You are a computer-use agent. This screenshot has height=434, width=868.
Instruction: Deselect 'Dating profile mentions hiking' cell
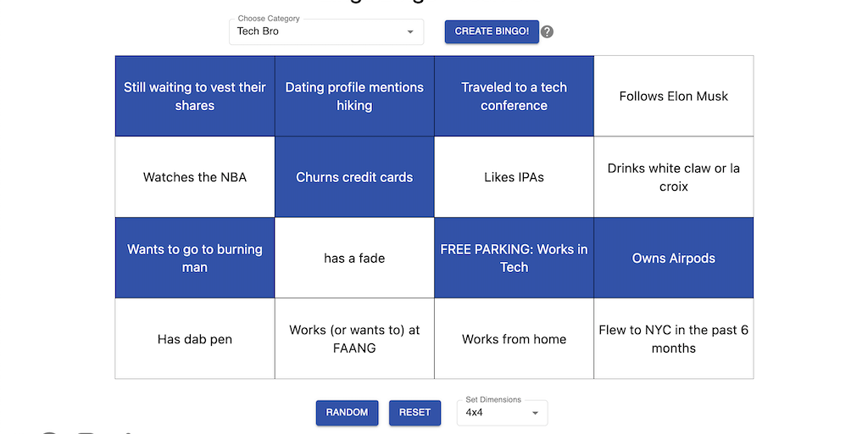coord(354,97)
